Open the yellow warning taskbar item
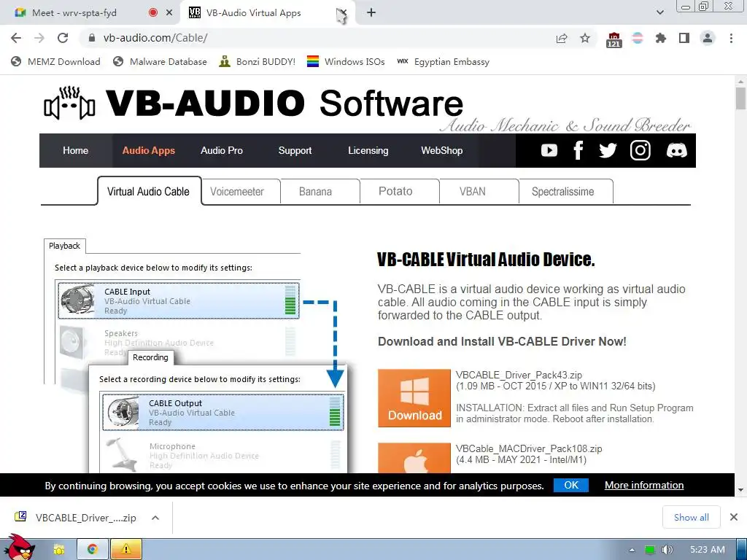747x560 pixels. [125, 550]
